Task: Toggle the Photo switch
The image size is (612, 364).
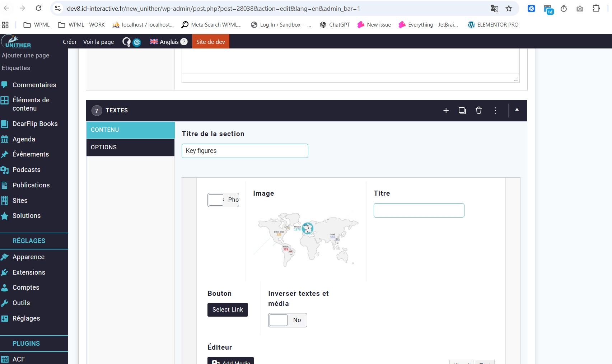Action: tap(223, 200)
